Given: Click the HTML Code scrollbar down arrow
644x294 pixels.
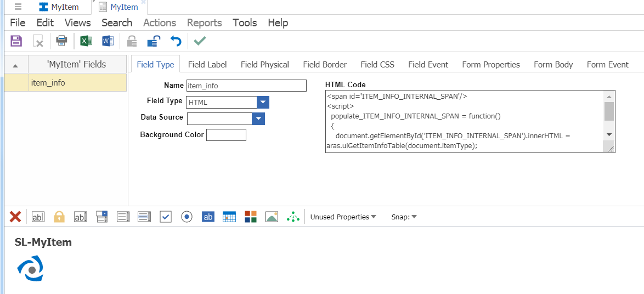Looking at the screenshot, I should (609, 134).
